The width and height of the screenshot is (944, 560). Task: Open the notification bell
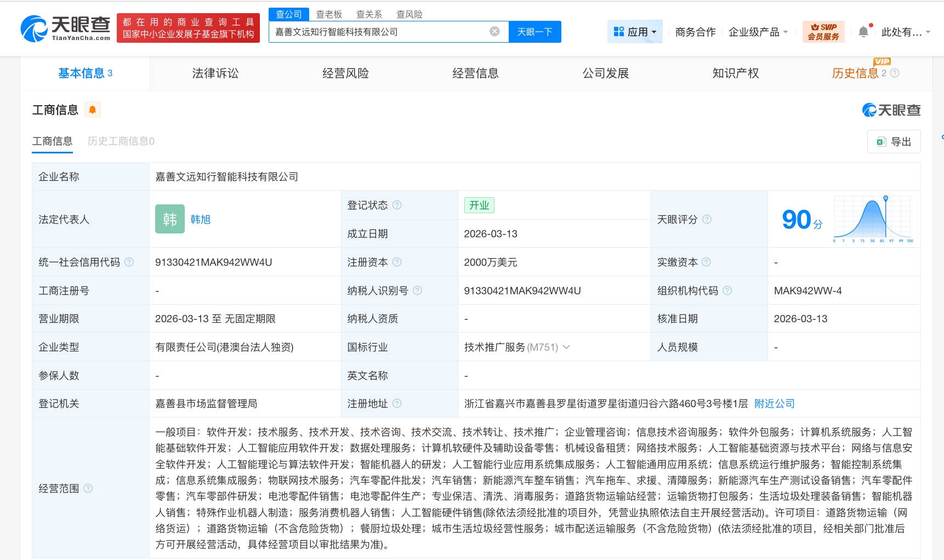coord(863,32)
